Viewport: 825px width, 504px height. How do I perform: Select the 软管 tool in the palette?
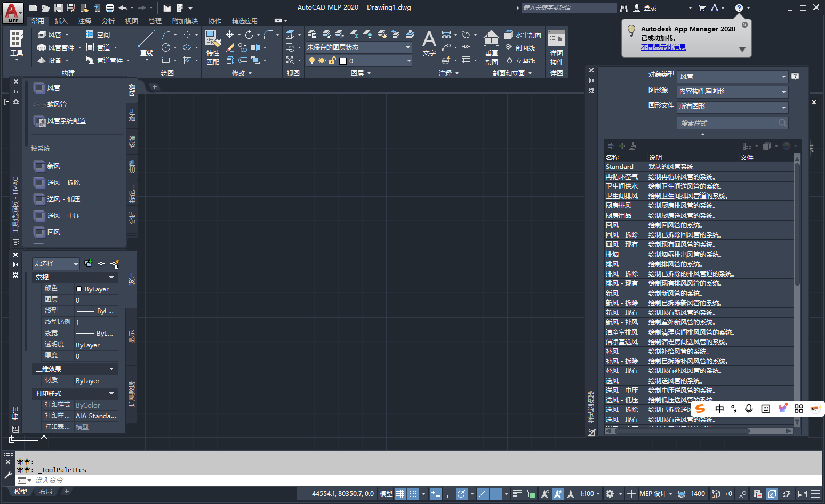(x=55, y=104)
